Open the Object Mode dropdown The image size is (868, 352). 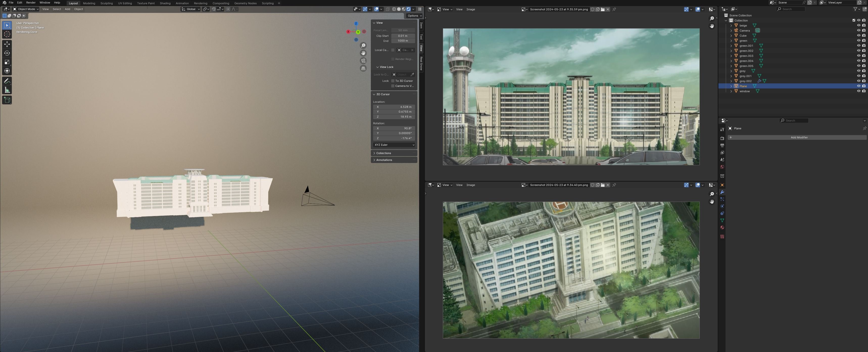point(26,9)
